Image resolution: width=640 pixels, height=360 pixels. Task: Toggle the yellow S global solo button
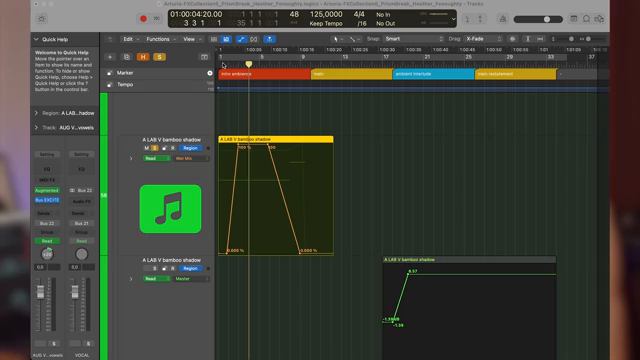click(x=159, y=57)
